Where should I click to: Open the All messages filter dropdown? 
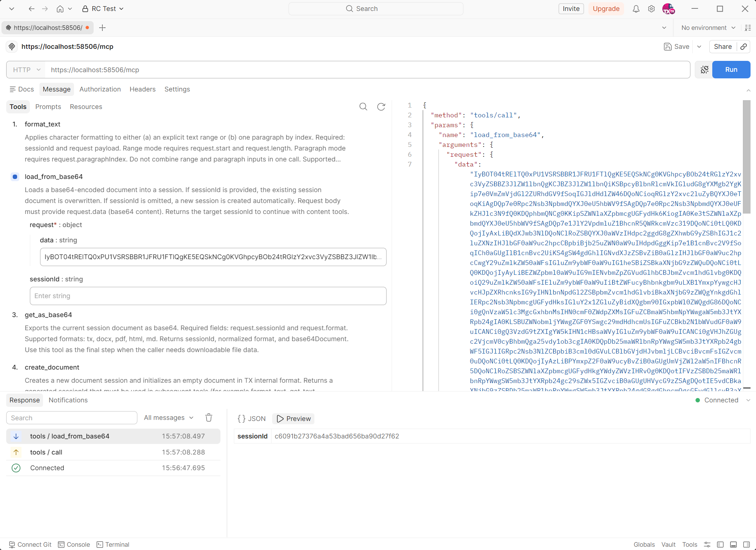point(169,418)
